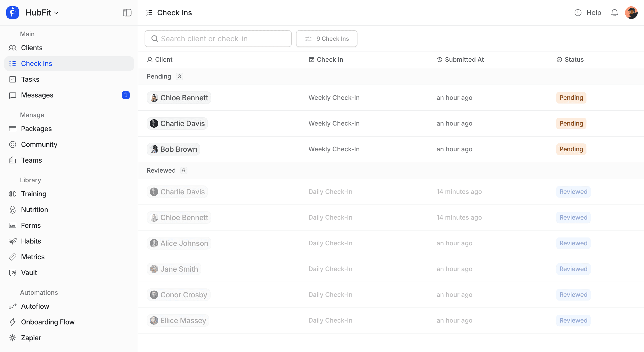Select the Zapier asterisk icon

pos(13,338)
